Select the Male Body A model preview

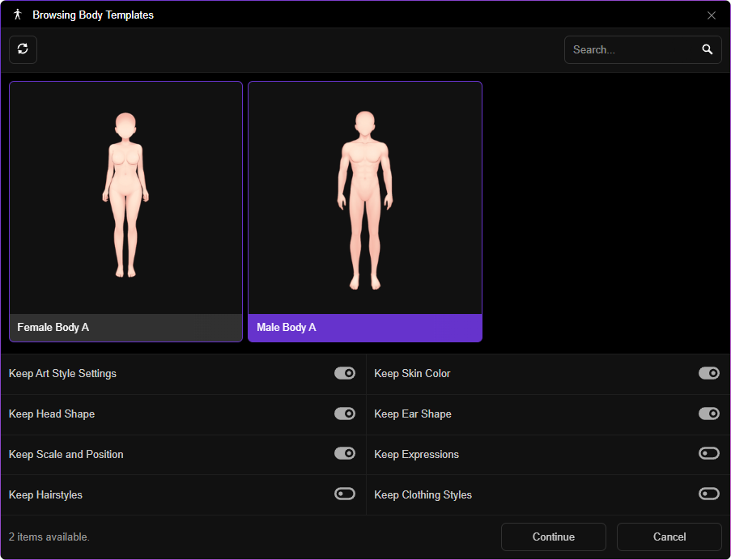point(365,197)
